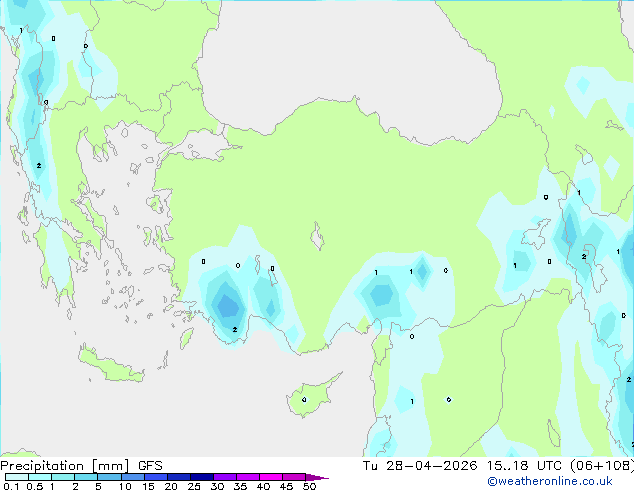
Task: Click the legend label '40'
Action: coord(263,486)
